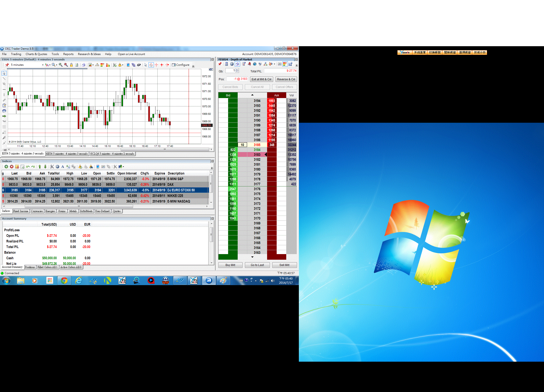Screen dimensions: 544x392
Task: Click the Reverse & Cxl button
Action: [x=286, y=79]
